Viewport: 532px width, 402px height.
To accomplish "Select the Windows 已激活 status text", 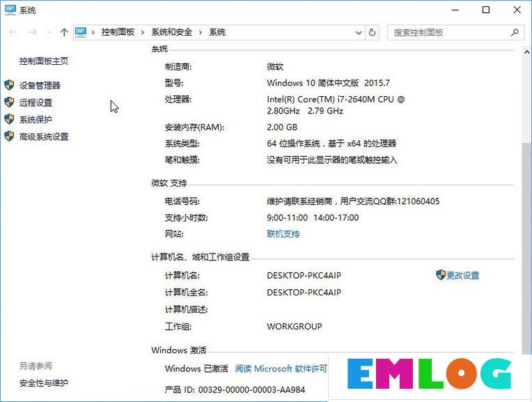I will coord(197,369).
